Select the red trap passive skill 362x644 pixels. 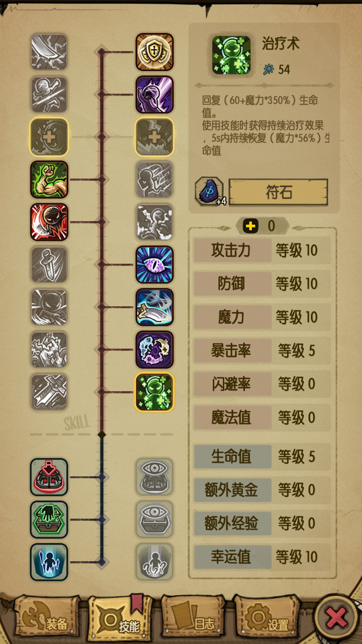(x=49, y=477)
